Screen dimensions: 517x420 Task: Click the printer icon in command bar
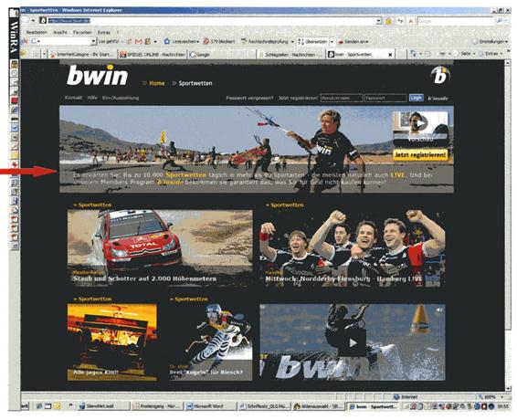tap(442, 53)
